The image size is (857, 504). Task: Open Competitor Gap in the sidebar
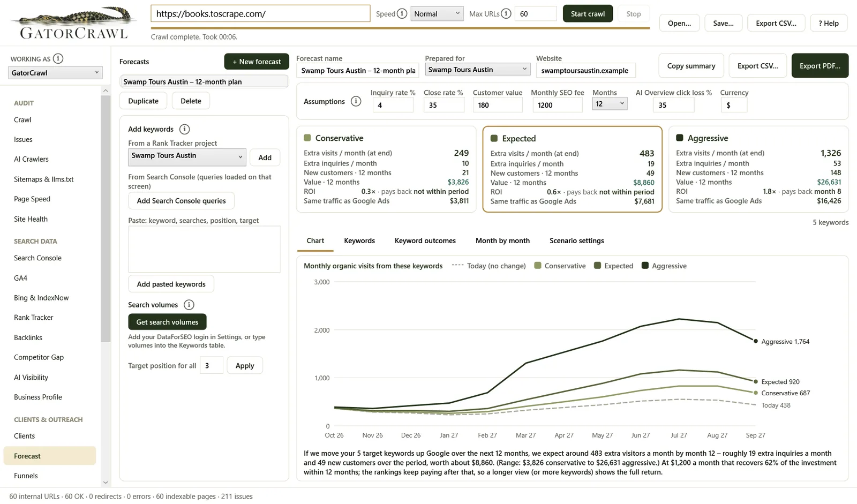tap(39, 357)
